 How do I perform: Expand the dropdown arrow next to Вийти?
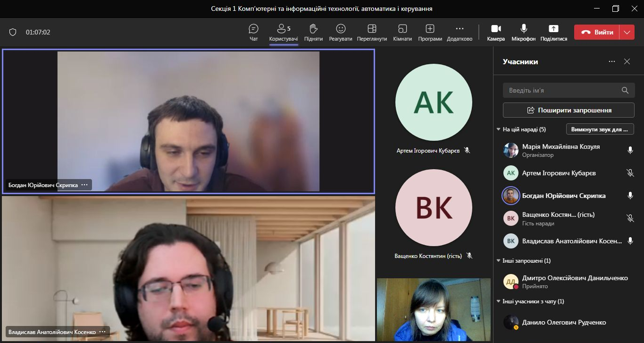click(627, 32)
